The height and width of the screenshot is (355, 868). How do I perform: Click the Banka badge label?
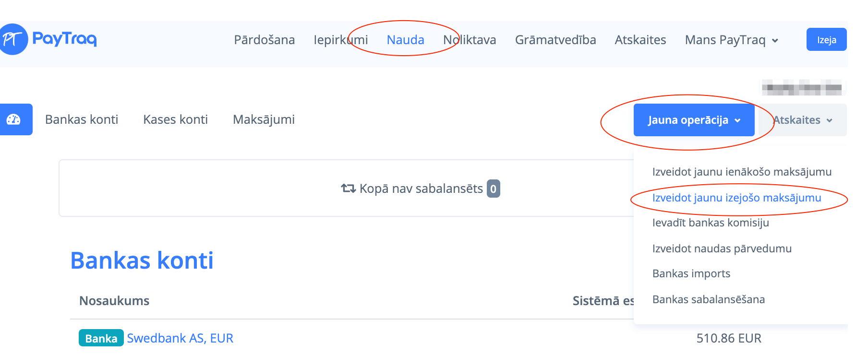[101, 338]
